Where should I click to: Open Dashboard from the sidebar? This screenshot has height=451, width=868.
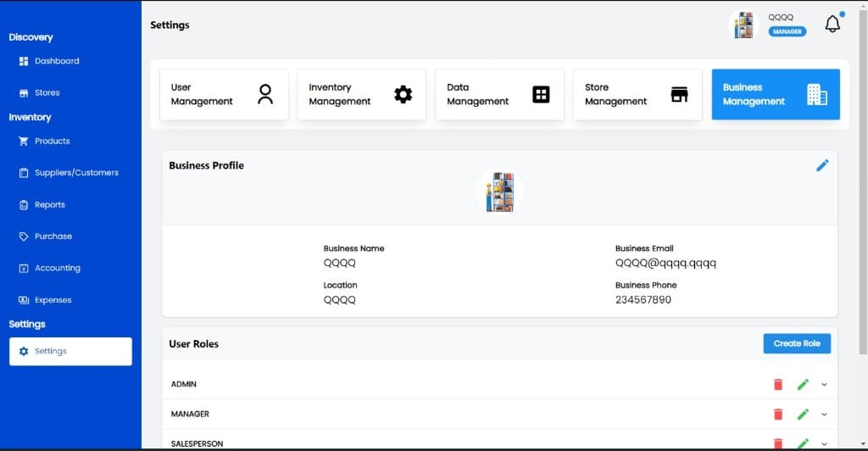pos(57,61)
